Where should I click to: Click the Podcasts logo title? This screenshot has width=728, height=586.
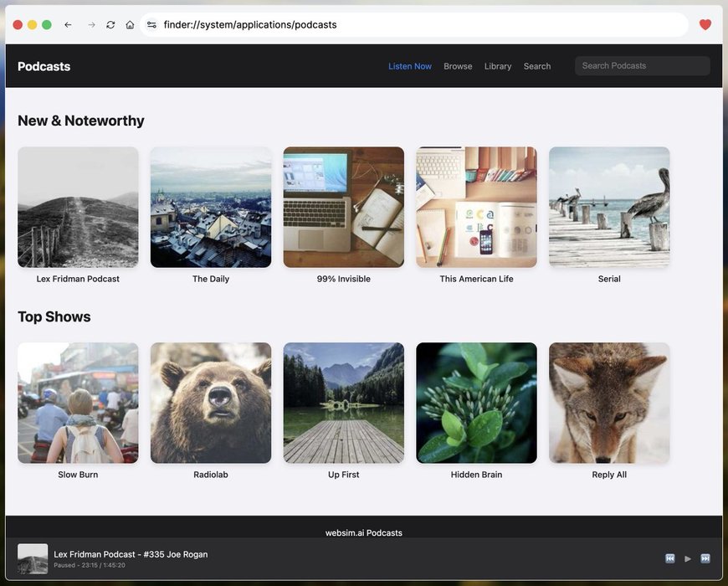pos(44,66)
